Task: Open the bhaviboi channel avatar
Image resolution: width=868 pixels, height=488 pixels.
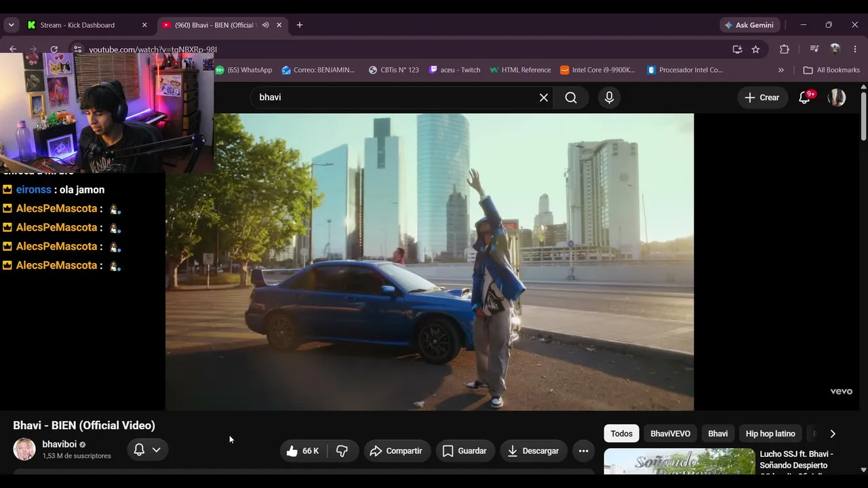Action: [x=24, y=449]
